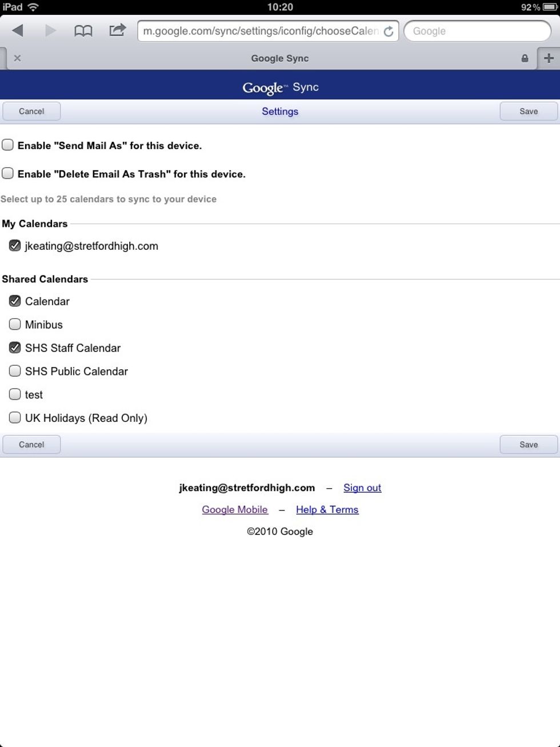Check the SHS Public Calendar box

(15, 371)
